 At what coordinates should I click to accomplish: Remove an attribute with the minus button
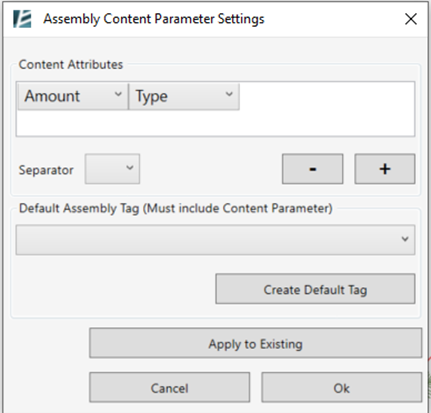312,169
